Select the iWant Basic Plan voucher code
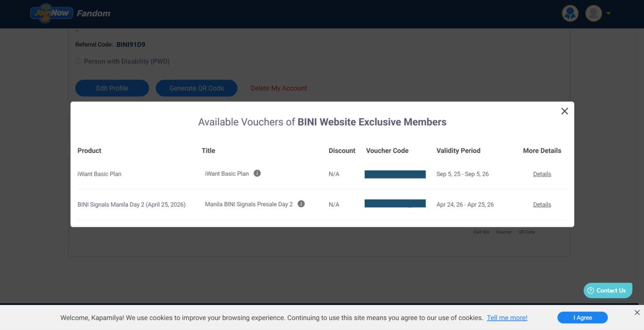Screen dimensions: 644x330 click(395, 174)
